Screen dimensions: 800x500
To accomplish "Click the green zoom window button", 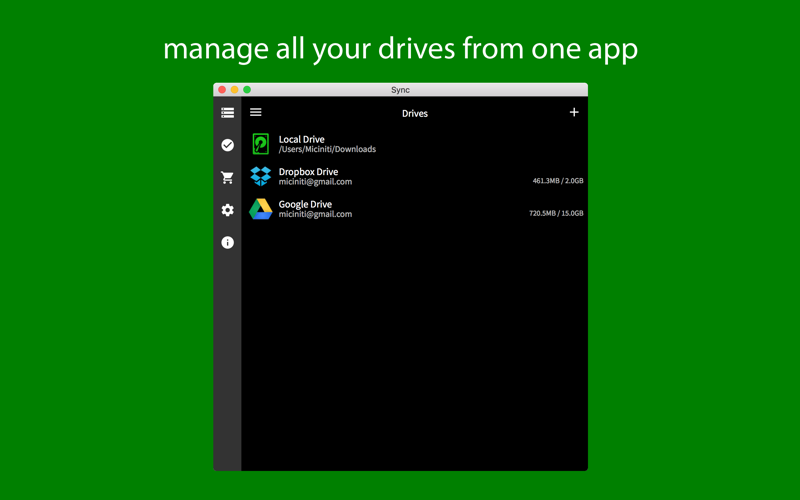I will click(x=247, y=90).
